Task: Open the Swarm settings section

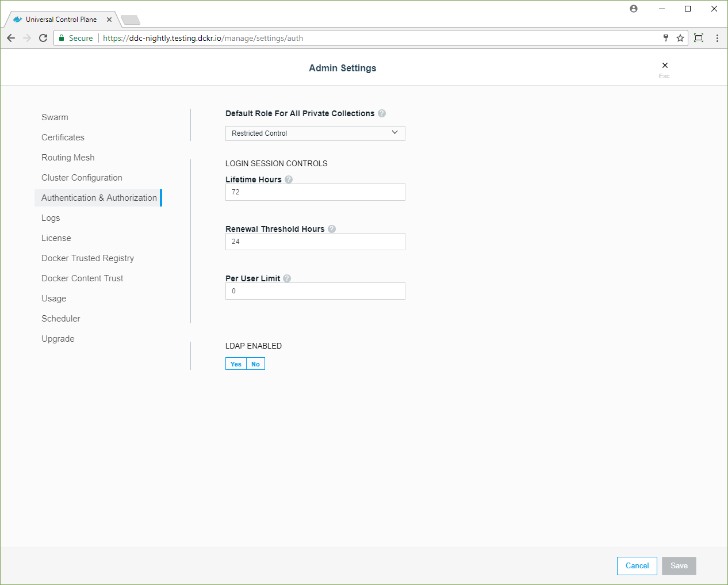Action: click(55, 117)
